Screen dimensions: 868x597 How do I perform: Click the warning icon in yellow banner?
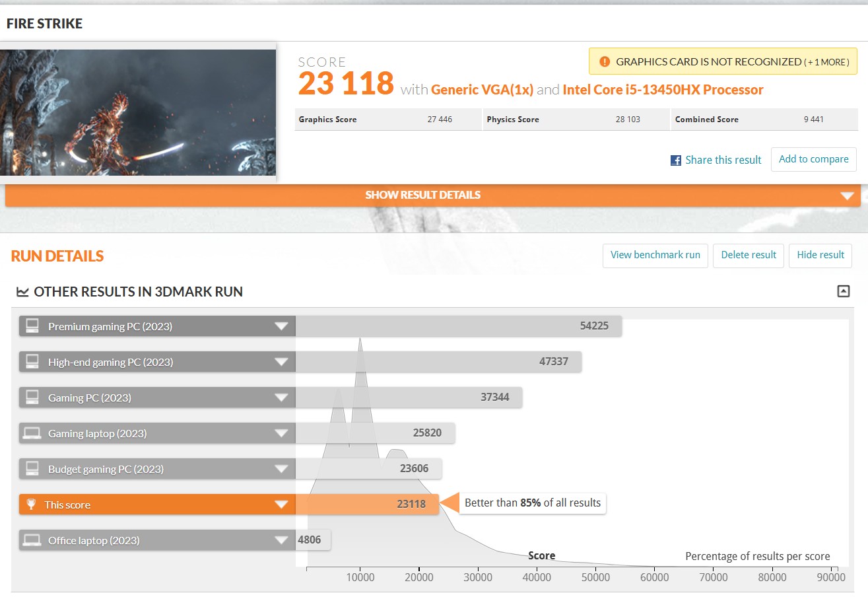pos(605,62)
